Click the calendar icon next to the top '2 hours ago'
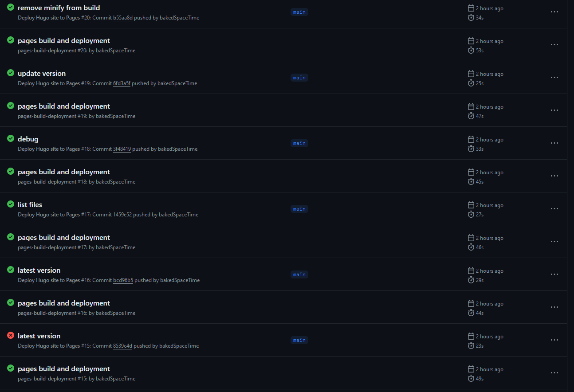This screenshot has width=574, height=392. 471,8
